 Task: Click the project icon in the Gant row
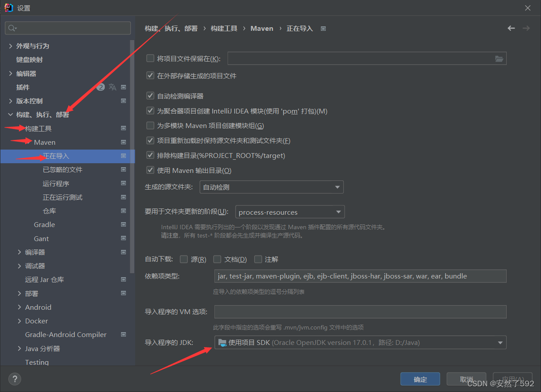(123, 238)
